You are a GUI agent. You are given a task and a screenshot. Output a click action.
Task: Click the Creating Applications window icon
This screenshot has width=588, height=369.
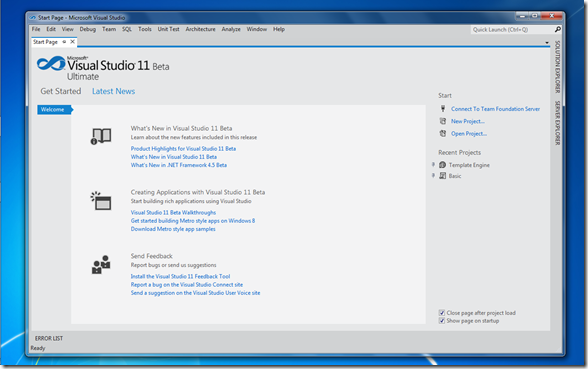tap(101, 201)
